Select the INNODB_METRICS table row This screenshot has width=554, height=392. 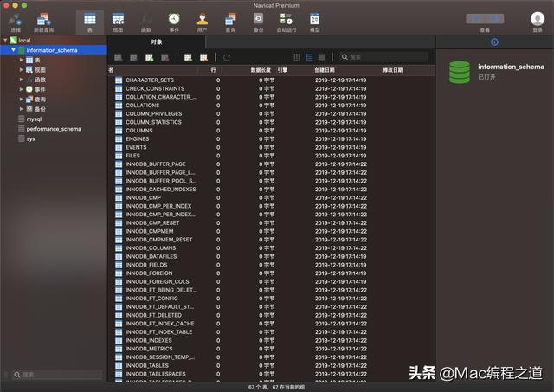pyautogui.click(x=271, y=349)
